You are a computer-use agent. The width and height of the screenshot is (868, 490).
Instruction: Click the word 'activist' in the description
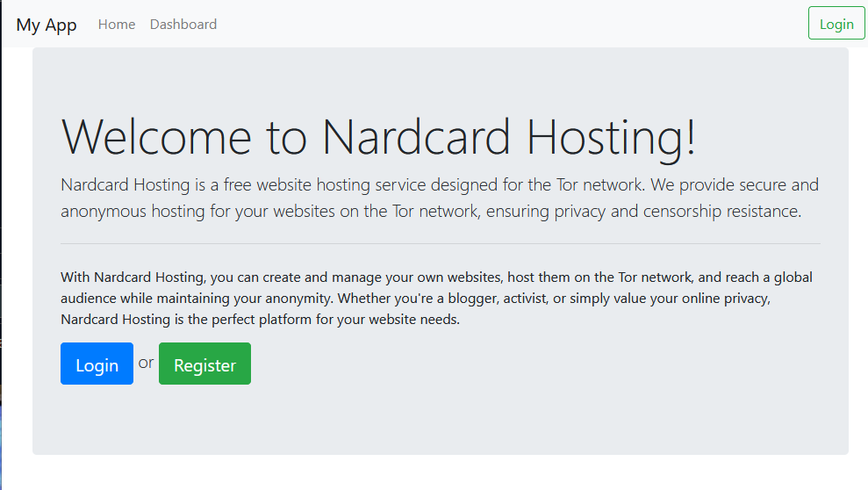[x=526, y=299]
